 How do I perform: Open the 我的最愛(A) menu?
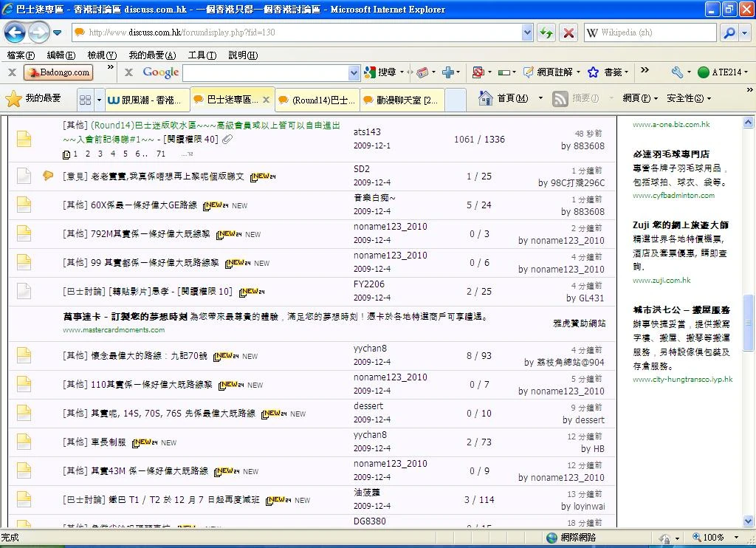coord(152,55)
